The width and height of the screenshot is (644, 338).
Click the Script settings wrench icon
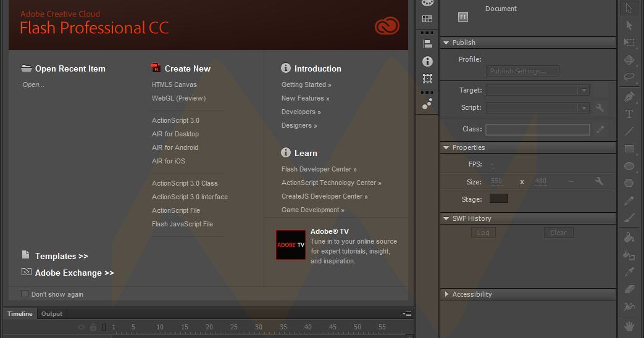click(x=600, y=107)
